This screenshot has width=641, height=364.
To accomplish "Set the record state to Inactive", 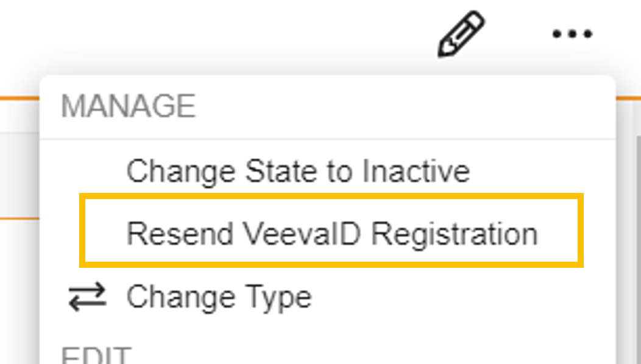I will (x=297, y=171).
